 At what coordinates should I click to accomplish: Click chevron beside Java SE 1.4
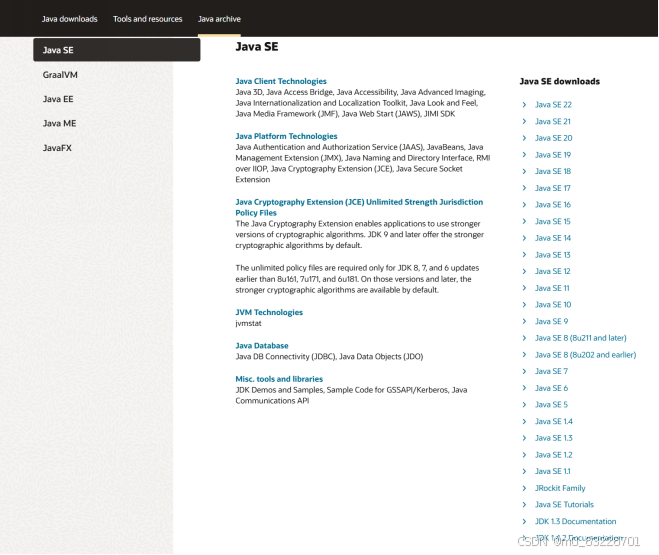click(x=524, y=421)
